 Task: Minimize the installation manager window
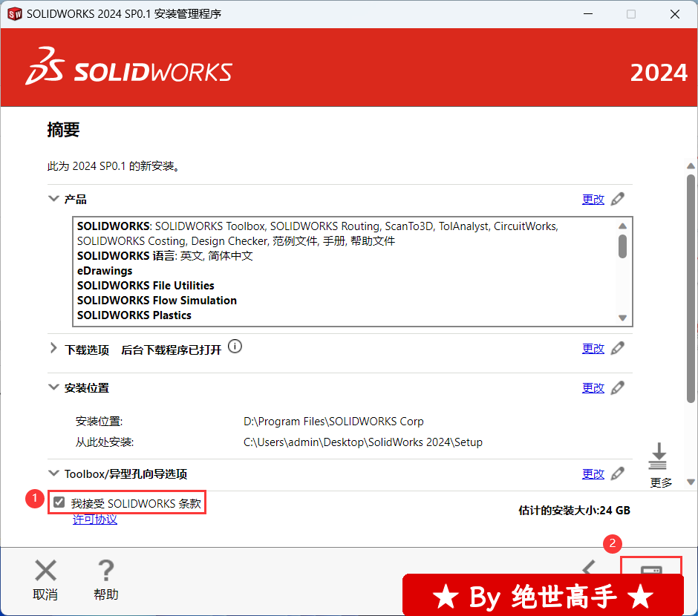pos(588,14)
